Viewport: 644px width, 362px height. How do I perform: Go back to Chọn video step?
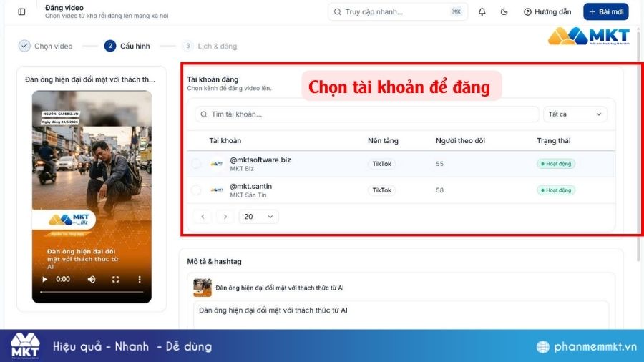(x=46, y=46)
